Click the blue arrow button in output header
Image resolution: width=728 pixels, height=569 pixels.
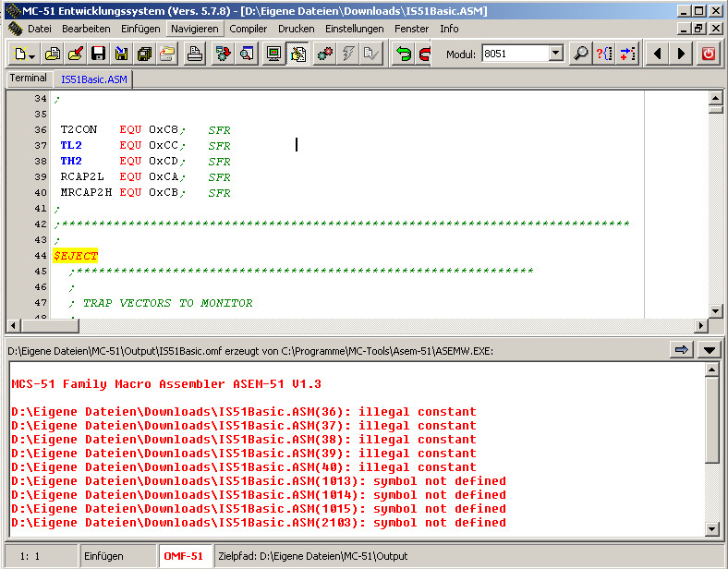tap(681, 350)
